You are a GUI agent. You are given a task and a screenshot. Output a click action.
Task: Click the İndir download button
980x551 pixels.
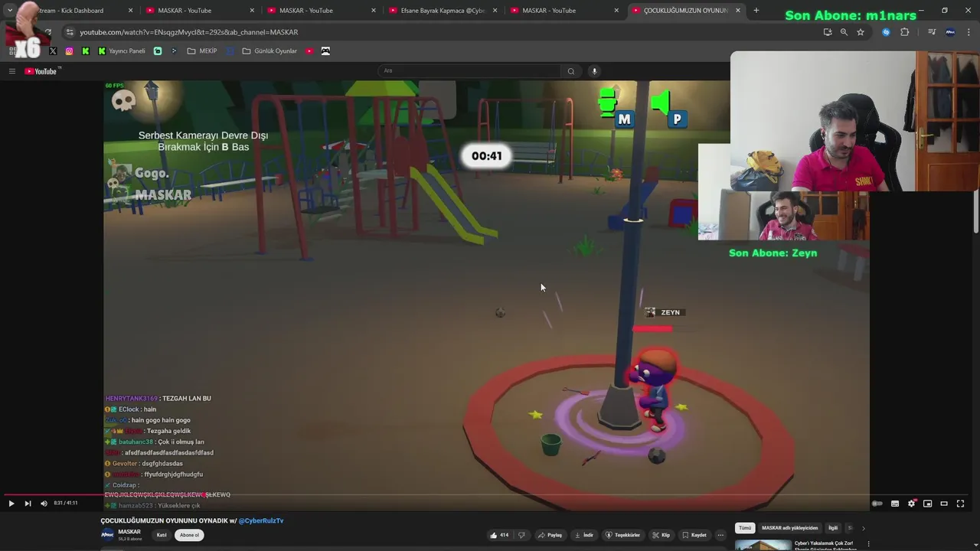pos(583,535)
